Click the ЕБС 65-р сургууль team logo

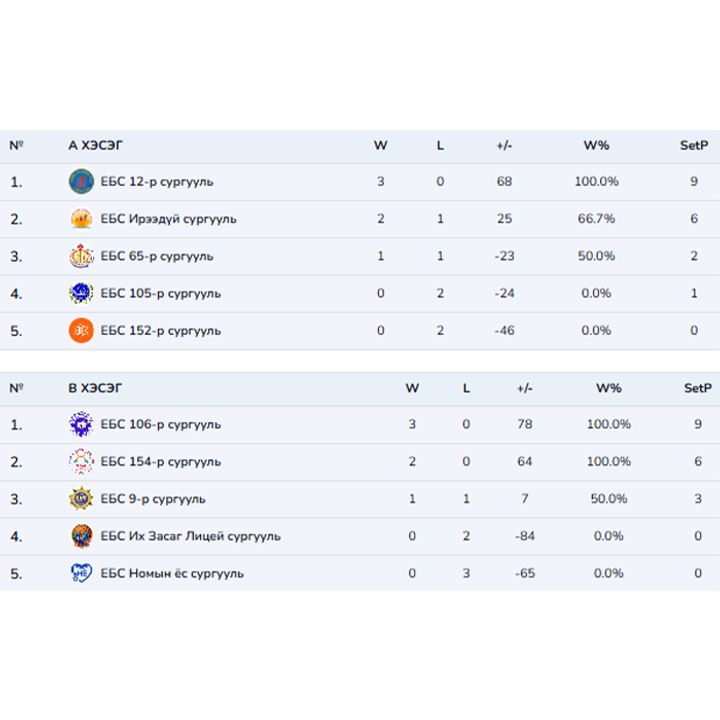(x=81, y=256)
